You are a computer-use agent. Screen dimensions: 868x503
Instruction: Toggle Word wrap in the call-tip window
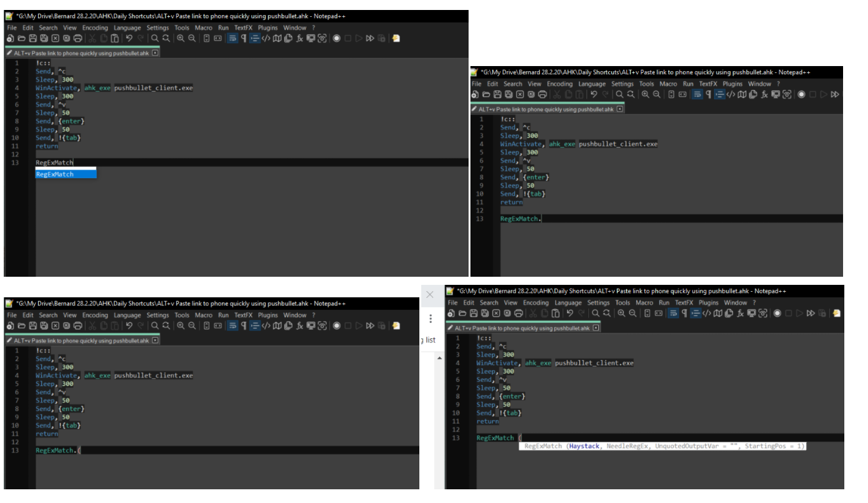click(x=674, y=313)
